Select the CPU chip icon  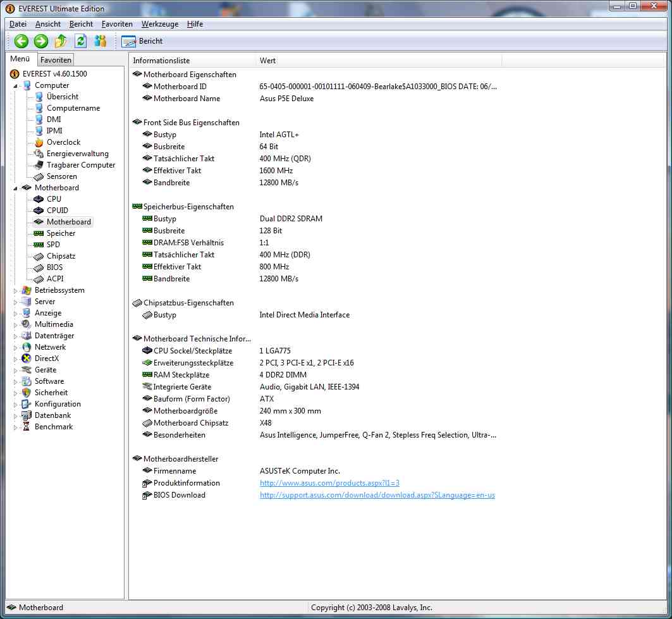39,199
